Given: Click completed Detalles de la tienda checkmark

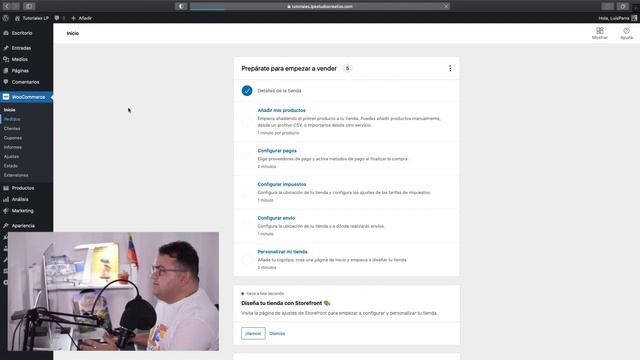Looking at the screenshot, I should (247, 91).
